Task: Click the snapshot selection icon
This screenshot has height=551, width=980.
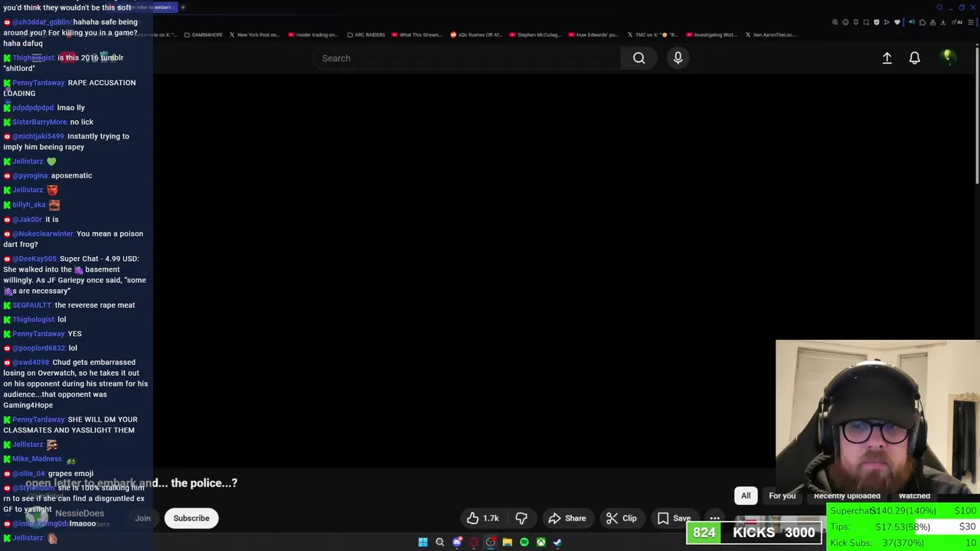Action: pyautogui.click(x=866, y=22)
